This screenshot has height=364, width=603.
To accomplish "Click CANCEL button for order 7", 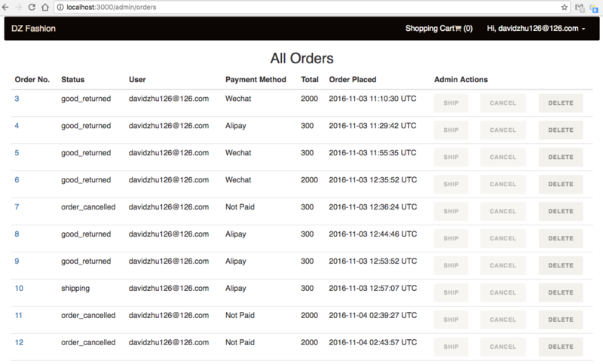I will [503, 212].
